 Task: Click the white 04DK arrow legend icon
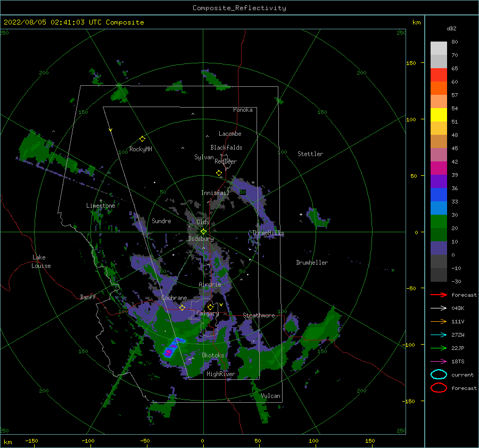[439, 308]
